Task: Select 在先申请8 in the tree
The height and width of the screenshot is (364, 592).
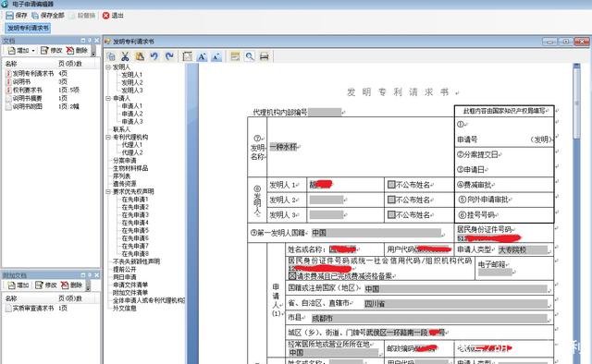Action: click(x=135, y=254)
